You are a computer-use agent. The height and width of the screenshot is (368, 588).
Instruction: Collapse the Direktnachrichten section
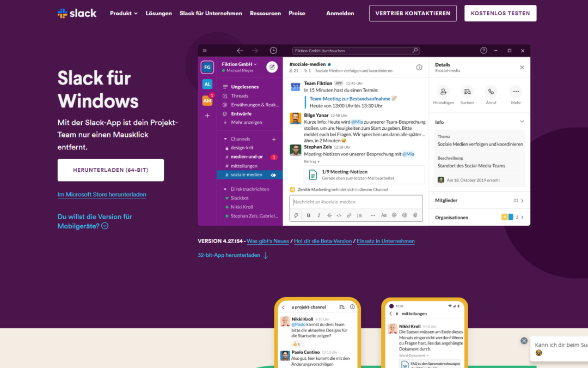click(x=225, y=189)
